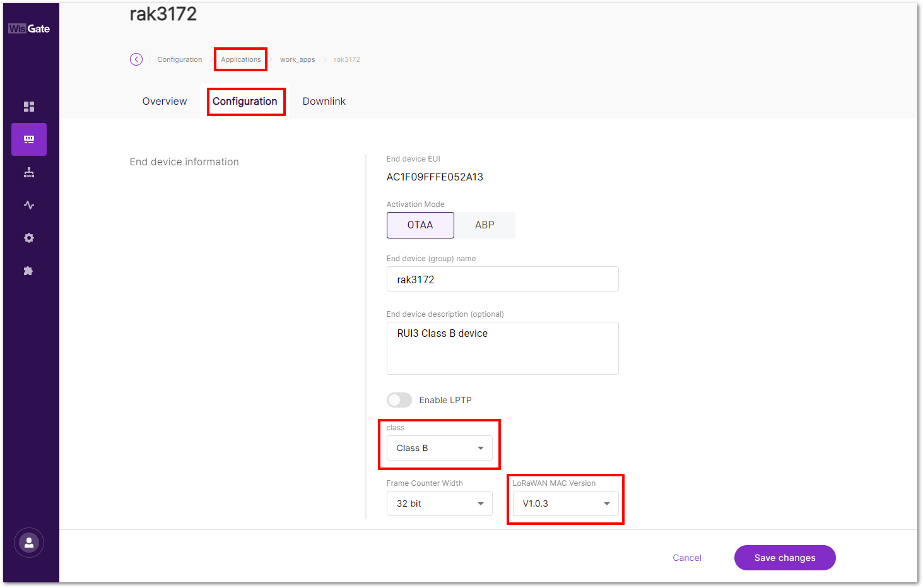Open the user profile icon at bottom left

point(28,542)
